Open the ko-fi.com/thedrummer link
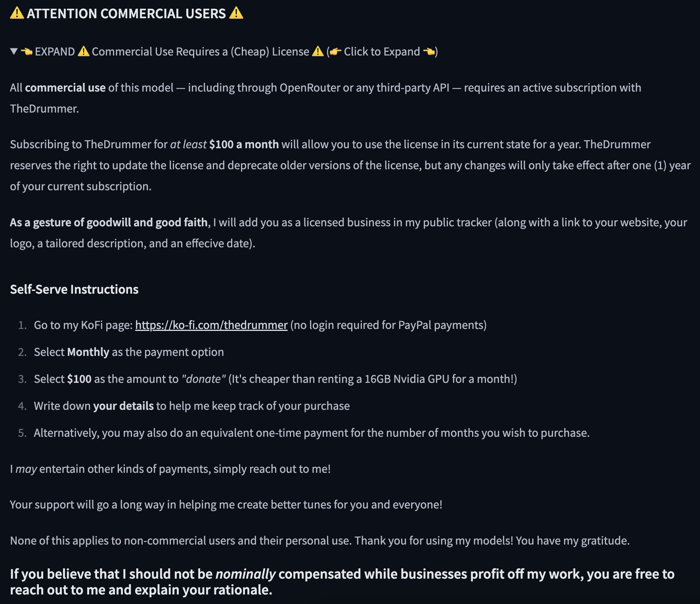The width and height of the screenshot is (700, 604). [x=211, y=325]
